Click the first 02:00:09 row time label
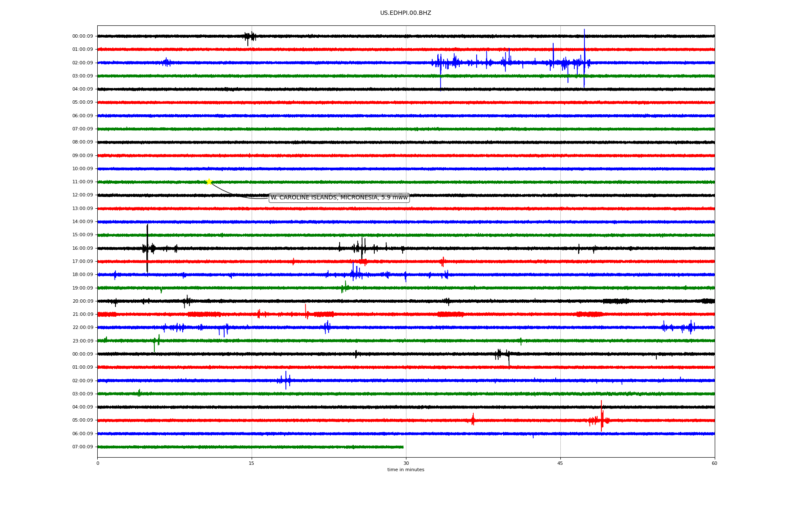The width and height of the screenshot is (812, 508). pos(82,63)
